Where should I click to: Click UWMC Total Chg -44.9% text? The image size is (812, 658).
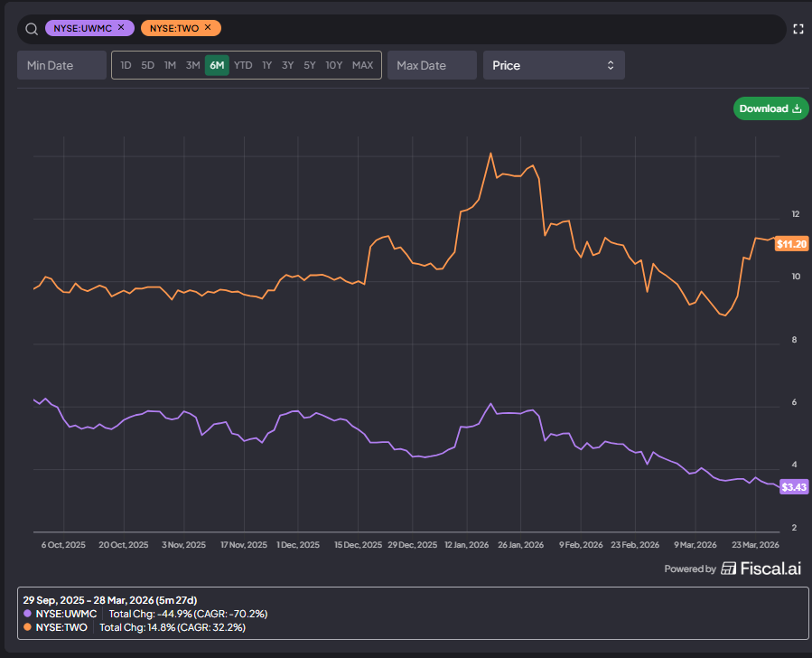click(188, 614)
